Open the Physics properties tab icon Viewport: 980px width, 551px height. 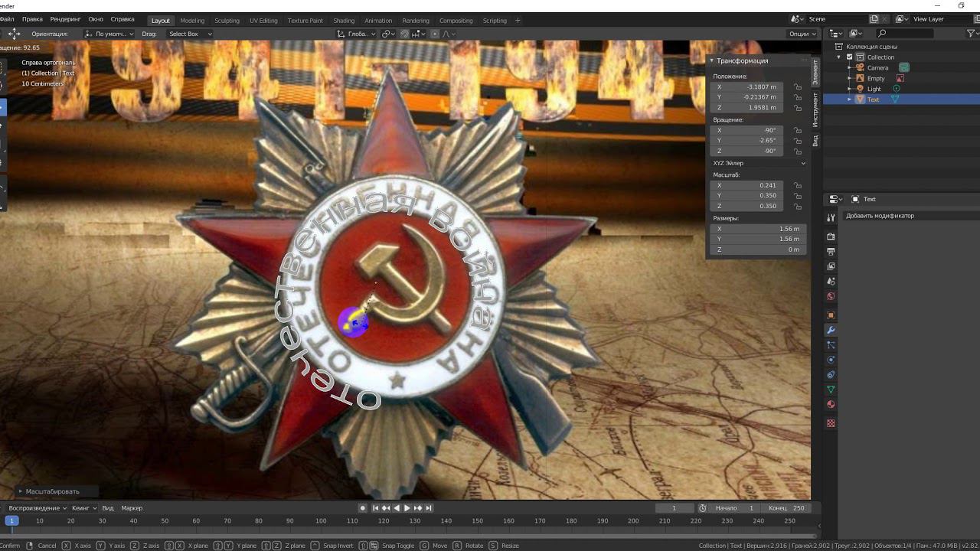pyautogui.click(x=831, y=360)
